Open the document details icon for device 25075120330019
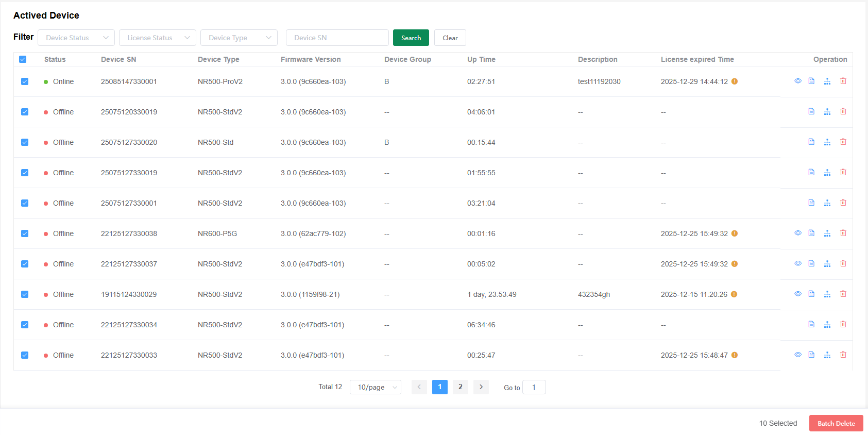Screen dimensions: 868x435 point(811,111)
